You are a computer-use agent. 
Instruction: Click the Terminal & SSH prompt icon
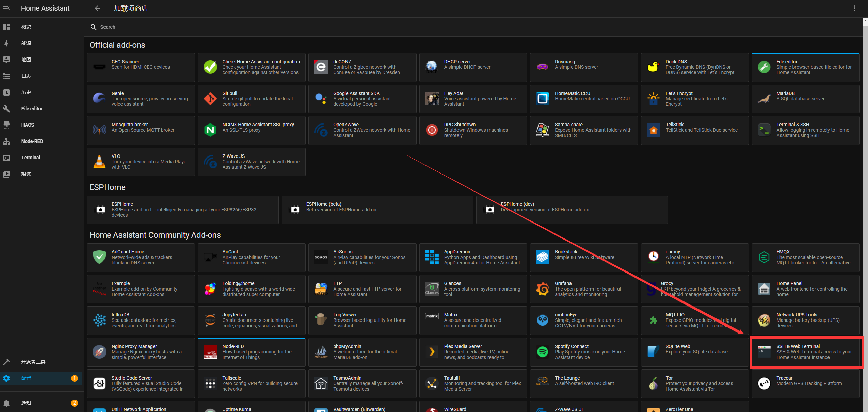click(764, 130)
